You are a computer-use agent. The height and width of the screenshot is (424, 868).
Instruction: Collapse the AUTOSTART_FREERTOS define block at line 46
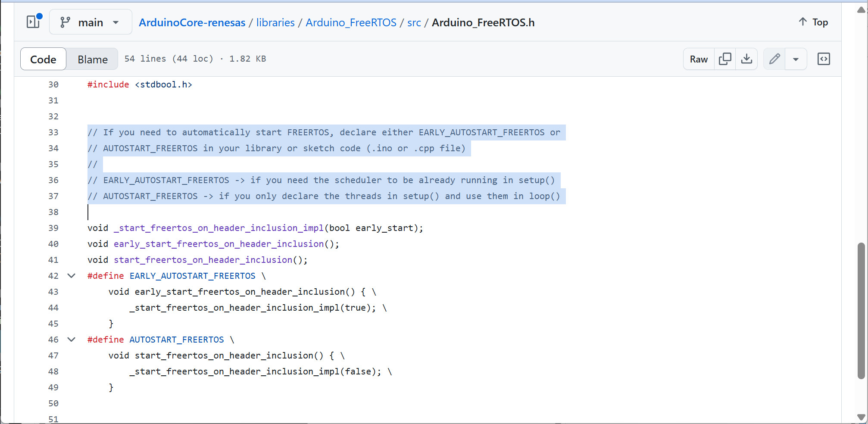pos(72,340)
